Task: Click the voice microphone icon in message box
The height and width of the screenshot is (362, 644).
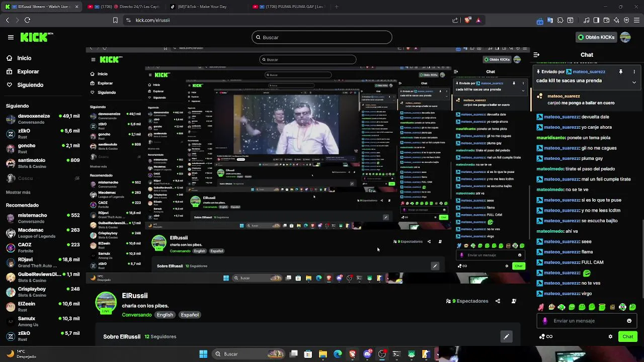Action: (545, 321)
